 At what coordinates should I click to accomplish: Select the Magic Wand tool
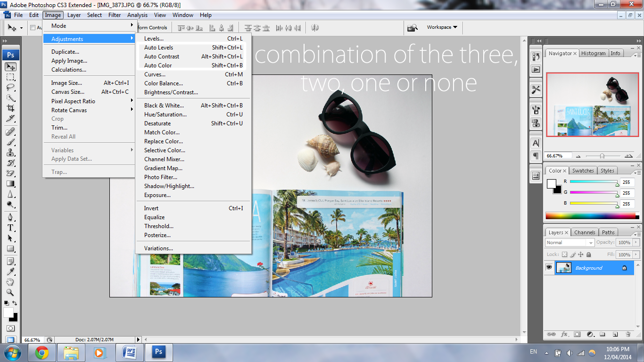tap(10, 98)
